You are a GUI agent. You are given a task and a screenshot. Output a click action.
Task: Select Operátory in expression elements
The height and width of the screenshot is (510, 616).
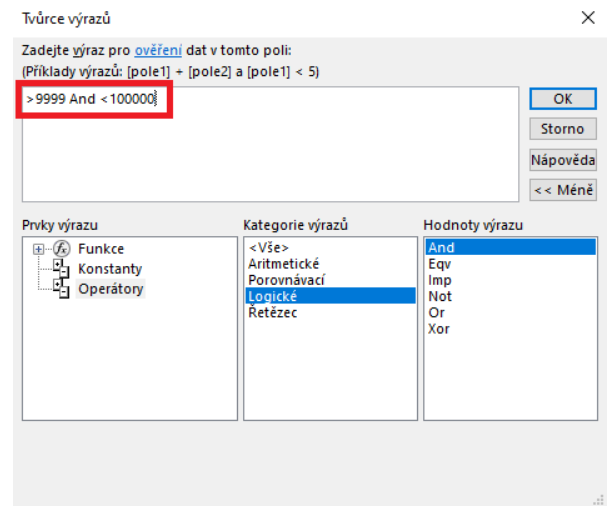click(x=110, y=289)
